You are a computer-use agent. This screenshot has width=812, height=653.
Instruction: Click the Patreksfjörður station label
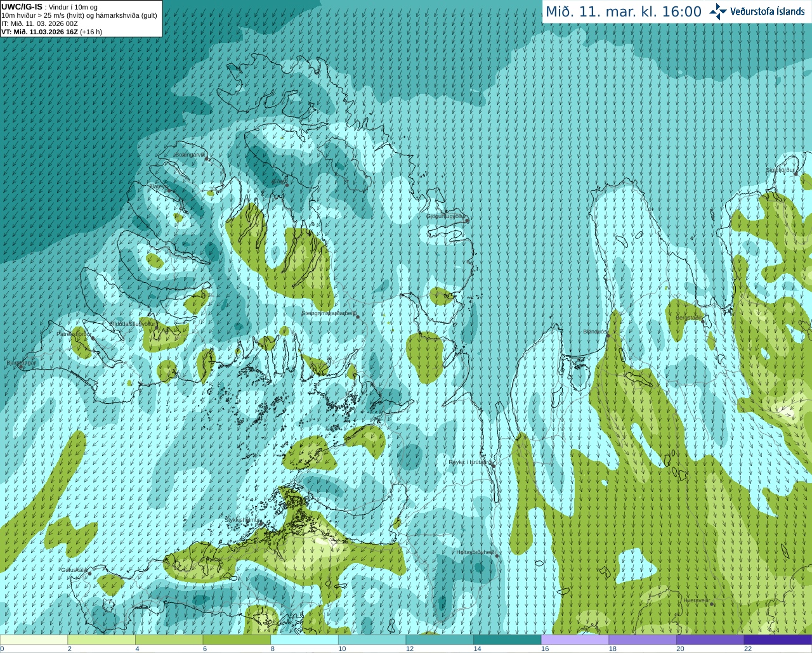(x=74, y=333)
